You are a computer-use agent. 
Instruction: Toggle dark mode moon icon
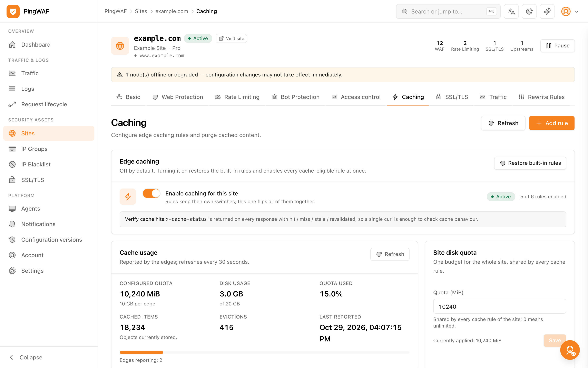click(529, 11)
